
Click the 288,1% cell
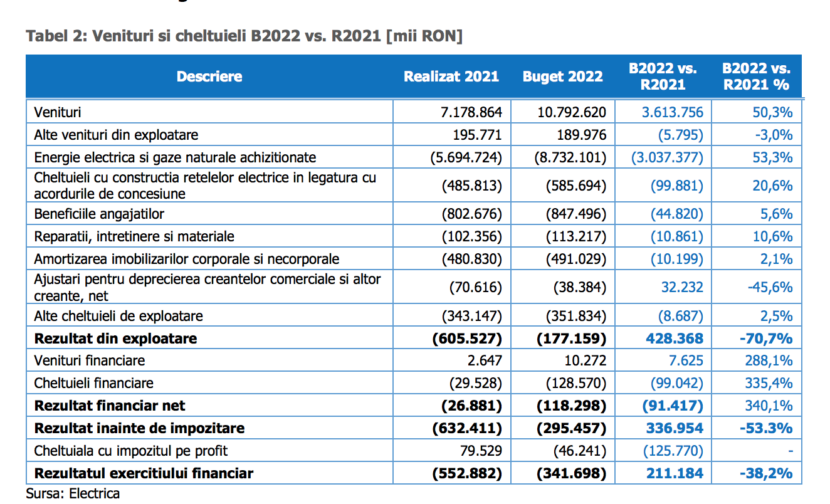(769, 361)
